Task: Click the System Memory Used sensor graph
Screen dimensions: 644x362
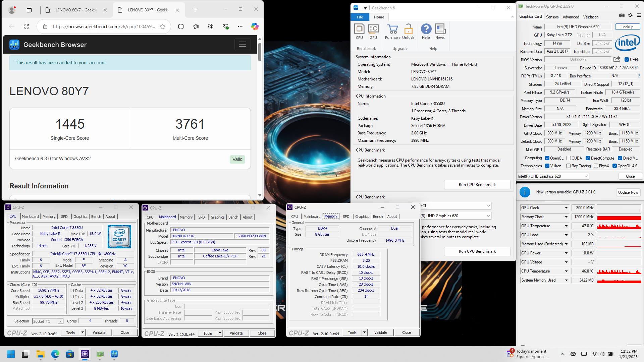Action: pyautogui.click(x=619, y=280)
